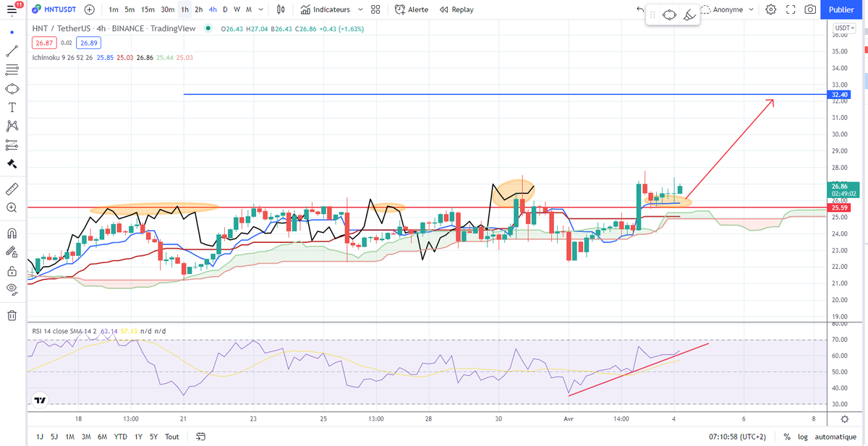Viewport: 868px width, 446px height.
Task: Set date range to 1J
Action: point(39,437)
